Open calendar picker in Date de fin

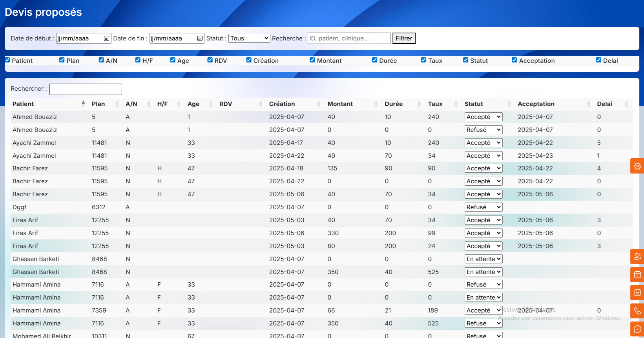pyautogui.click(x=200, y=38)
